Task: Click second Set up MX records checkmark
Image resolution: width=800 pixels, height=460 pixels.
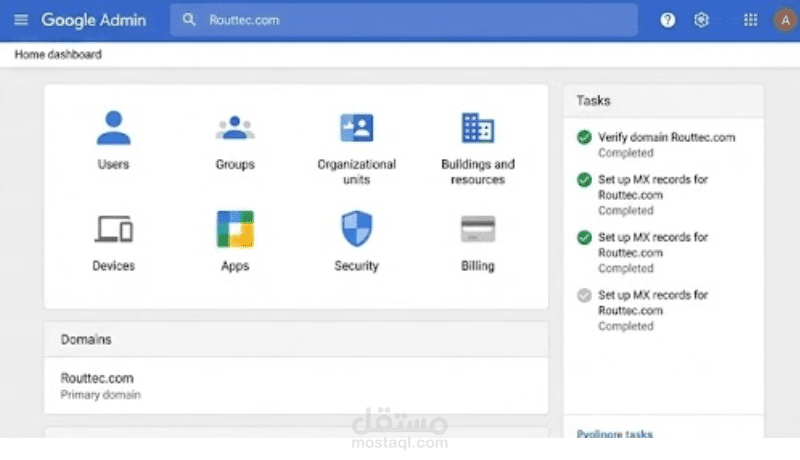Action: coord(584,238)
